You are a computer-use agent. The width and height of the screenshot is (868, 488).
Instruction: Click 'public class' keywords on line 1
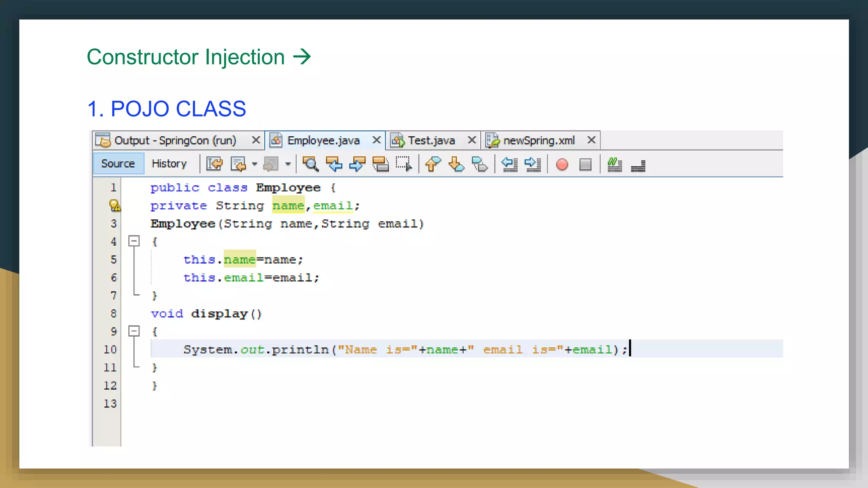click(199, 187)
